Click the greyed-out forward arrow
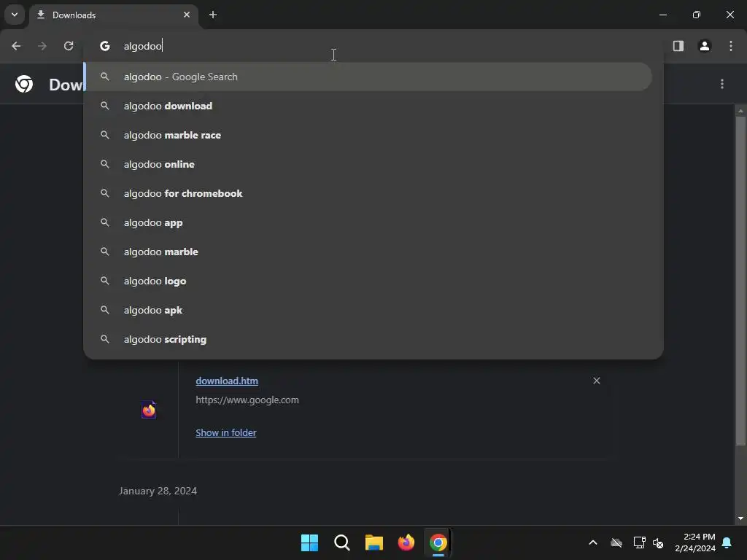747x560 pixels. (x=42, y=46)
